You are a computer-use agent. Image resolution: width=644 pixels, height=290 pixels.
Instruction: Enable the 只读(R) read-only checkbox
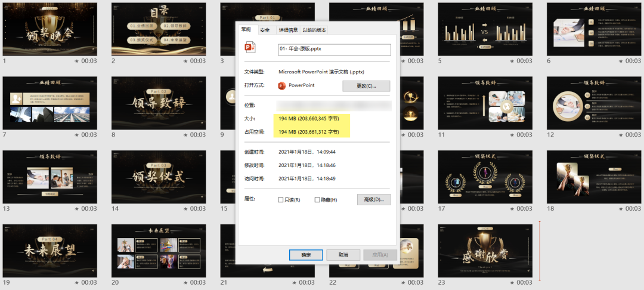pyautogui.click(x=280, y=200)
